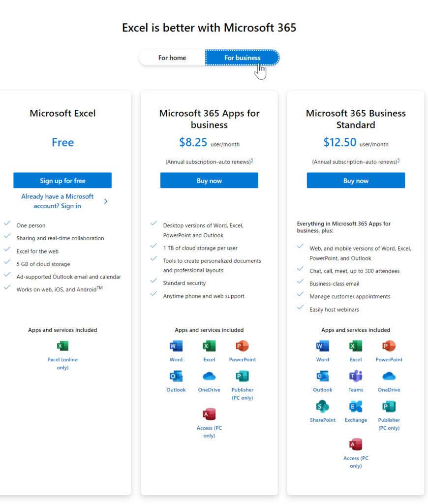Click 'Easily host webinars' feature

[334, 310]
